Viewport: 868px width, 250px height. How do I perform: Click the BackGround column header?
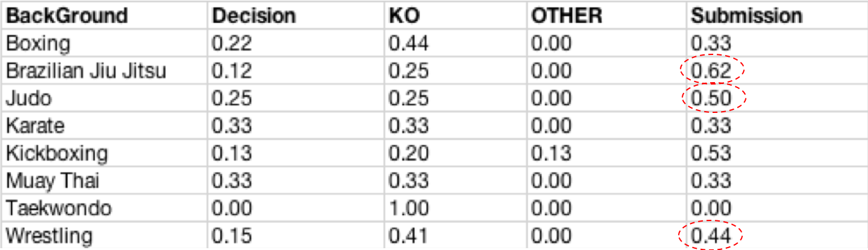67,15
